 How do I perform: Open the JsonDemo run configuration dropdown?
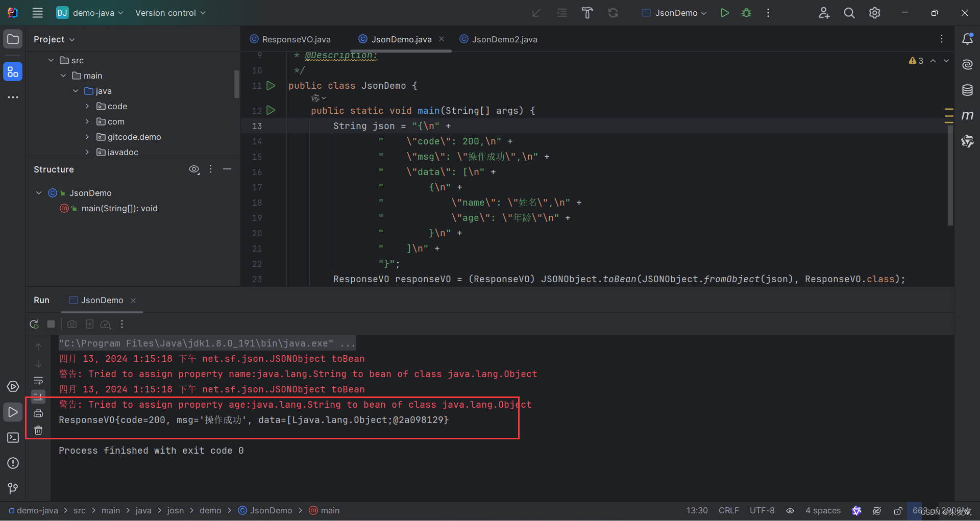673,13
